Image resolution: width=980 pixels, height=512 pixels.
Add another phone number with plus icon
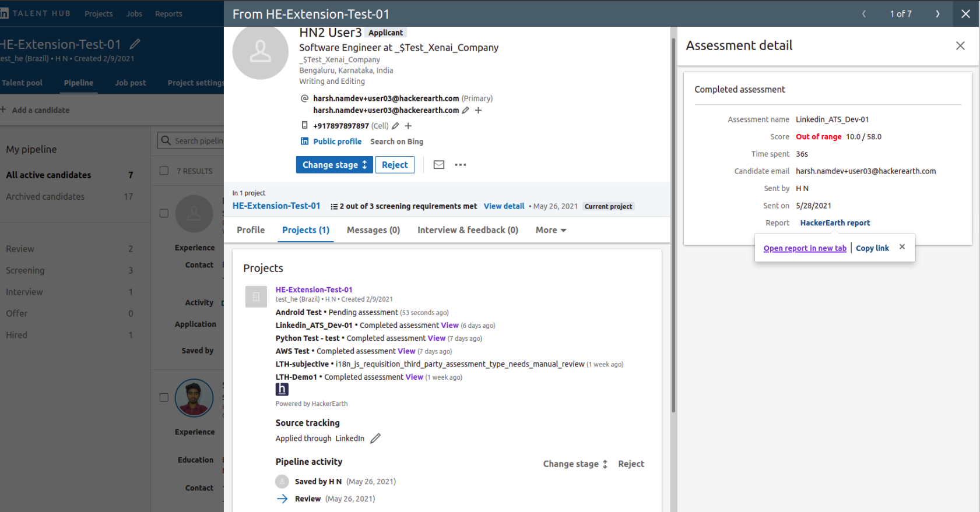408,126
